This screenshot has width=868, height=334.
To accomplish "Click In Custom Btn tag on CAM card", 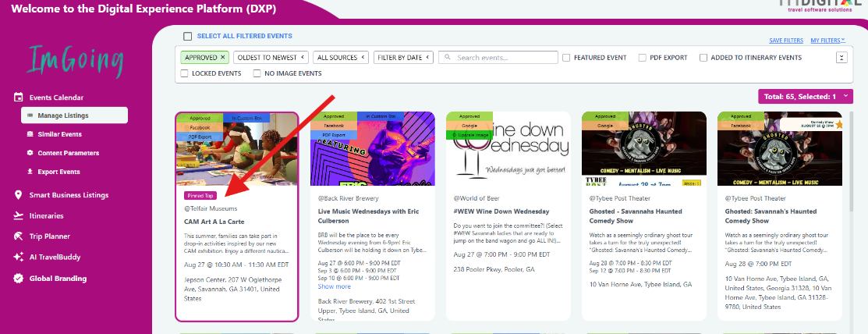I will pyautogui.click(x=246, y=117).
